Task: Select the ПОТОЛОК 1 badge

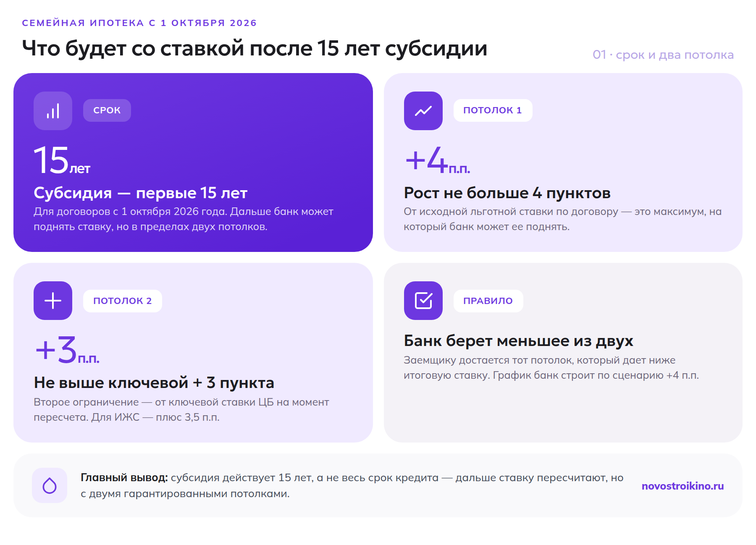Action: (x=493, y=110)
